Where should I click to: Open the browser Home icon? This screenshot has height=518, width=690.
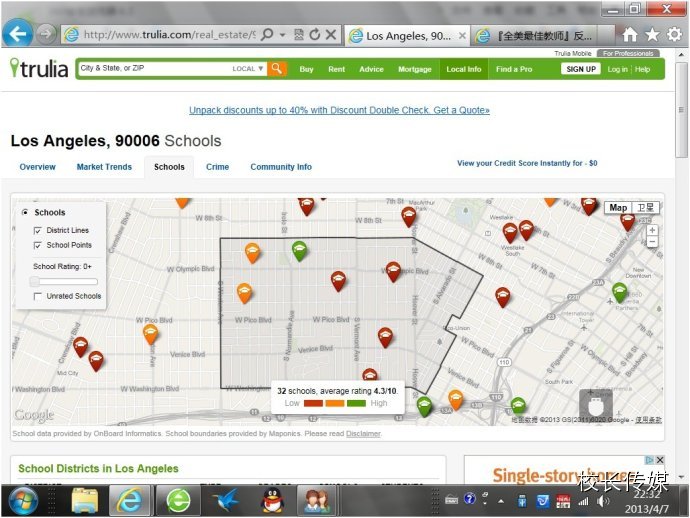tap(630, 34)
